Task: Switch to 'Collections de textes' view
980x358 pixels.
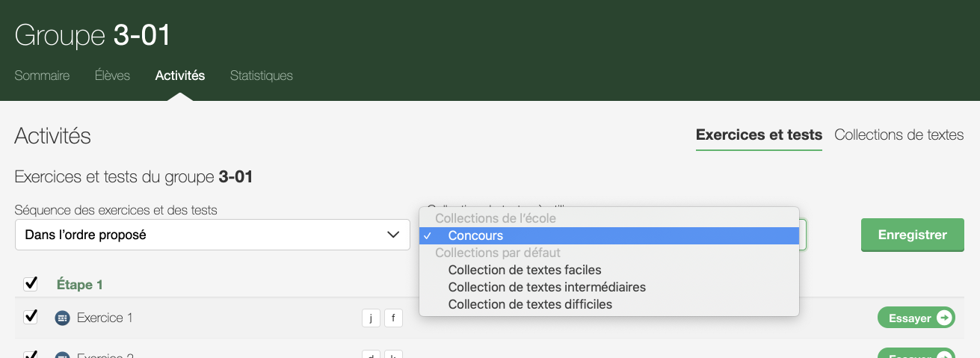Action: click(x=899, y=135)
